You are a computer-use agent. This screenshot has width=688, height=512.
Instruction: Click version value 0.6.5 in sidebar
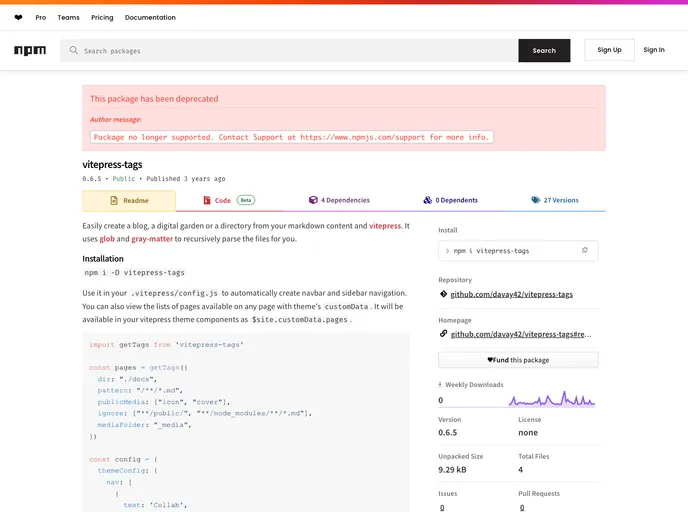(x=448, y=433)
